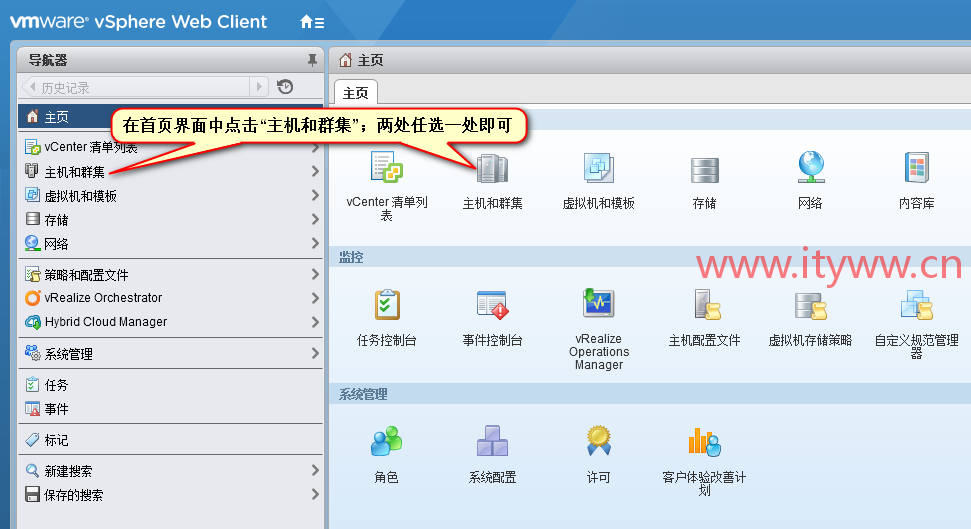Image resolution: width=971 pixels, height=529 pixels.
Task: Open 事件 in navigator
Action: [x=170, y=409]
